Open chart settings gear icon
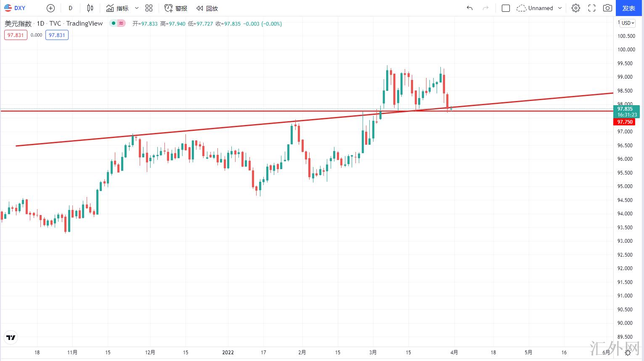644x361 pixels. pos(576,8)
